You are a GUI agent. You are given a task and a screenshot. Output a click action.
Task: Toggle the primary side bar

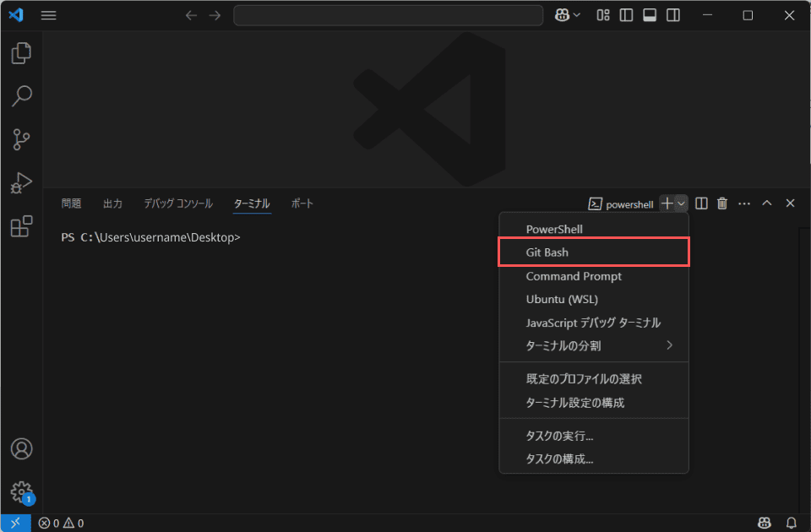[626, 15]
